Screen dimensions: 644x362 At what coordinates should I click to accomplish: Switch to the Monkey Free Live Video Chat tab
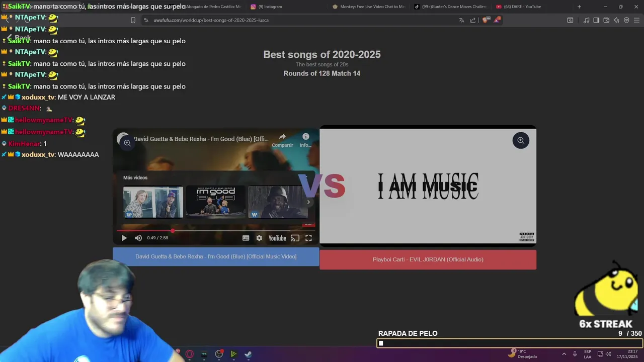point(369,7)
